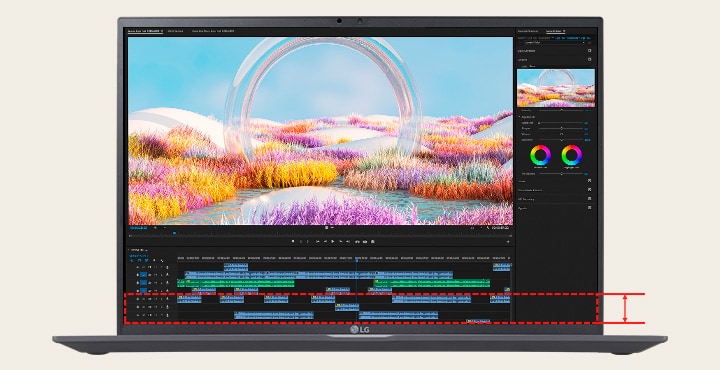The height and width of the screenshot is (370, 720).
Task: Select the active program monitor tab
Action: pyautogui.click(x=145, y=31)
